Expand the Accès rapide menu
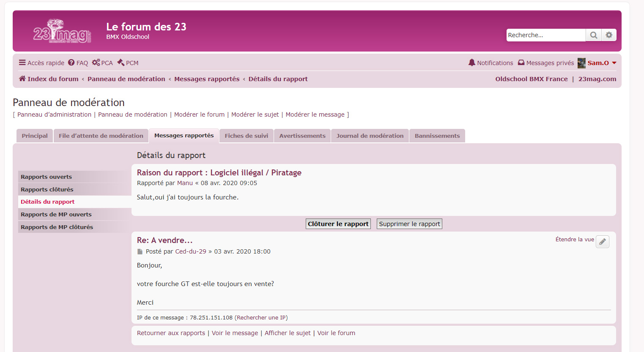The height and width of the screenshot is (352, 644). [x=41, y=63]
